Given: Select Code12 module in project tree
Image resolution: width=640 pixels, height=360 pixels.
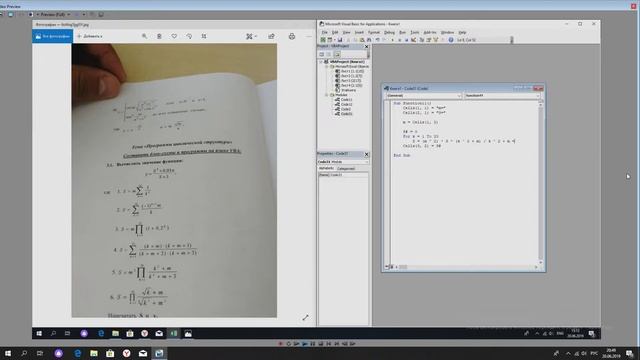Looking at the screenshot, I should pyautogui.click(x=346, y=104).
